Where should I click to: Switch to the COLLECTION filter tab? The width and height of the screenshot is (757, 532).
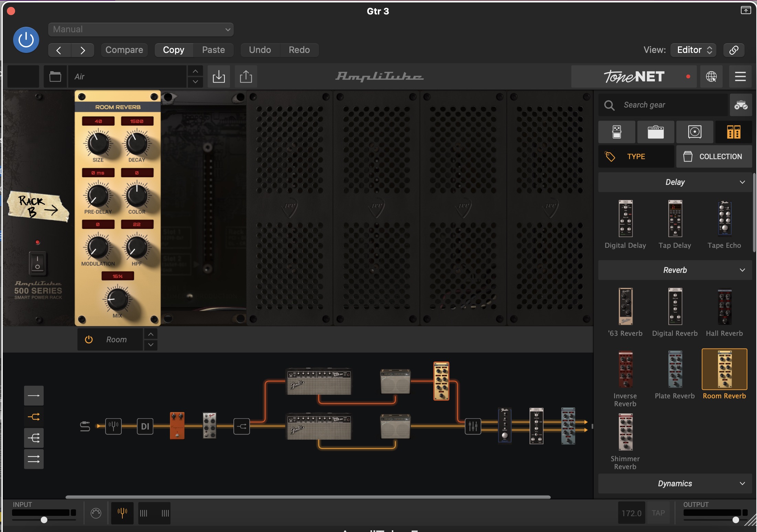pos(714,156)
